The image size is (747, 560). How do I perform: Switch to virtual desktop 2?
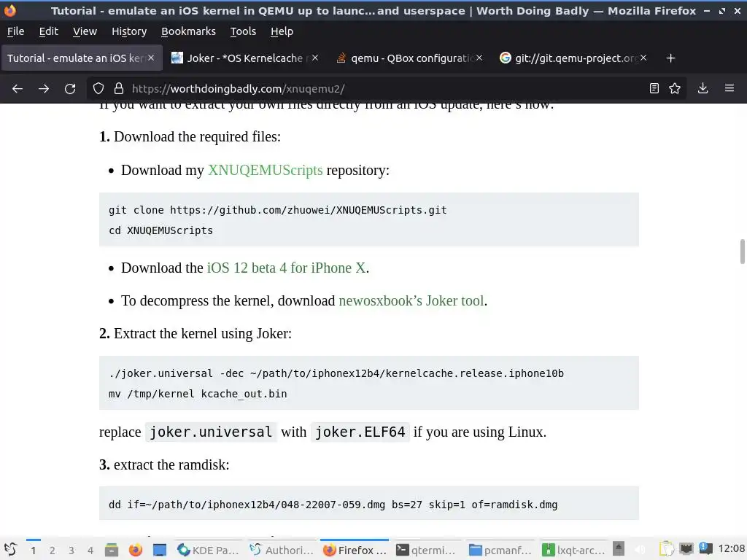coord(53,551)
